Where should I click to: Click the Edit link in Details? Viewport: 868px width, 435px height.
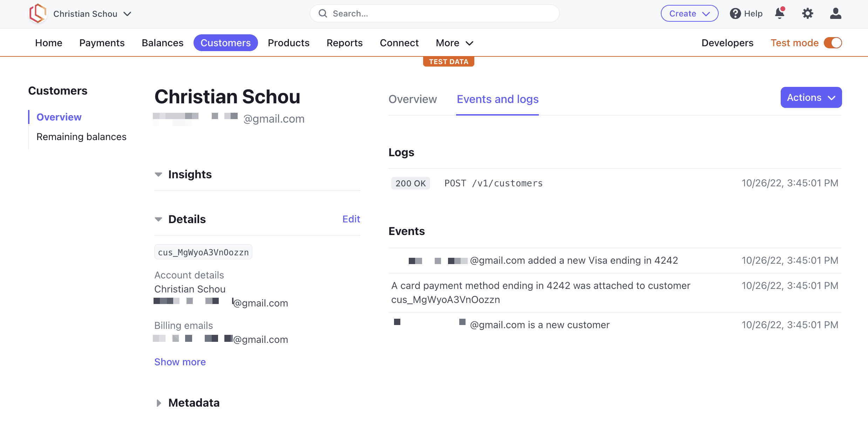coord(351,219)
